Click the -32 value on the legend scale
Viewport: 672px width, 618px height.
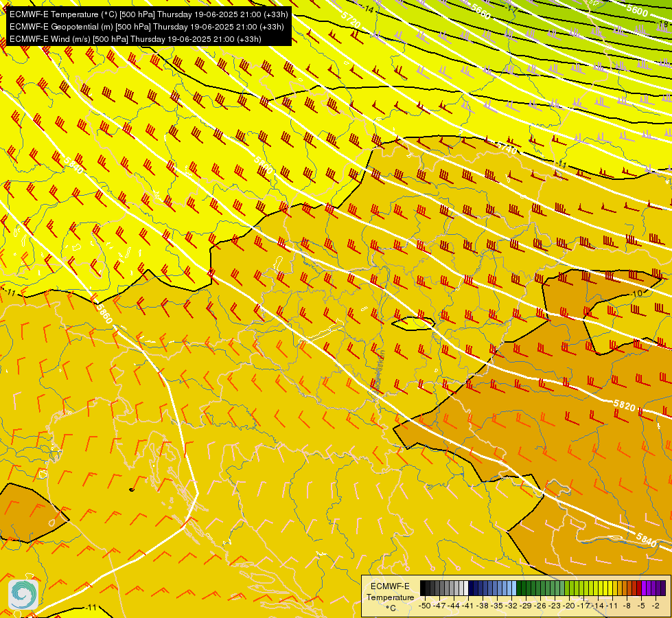[511, 606]
